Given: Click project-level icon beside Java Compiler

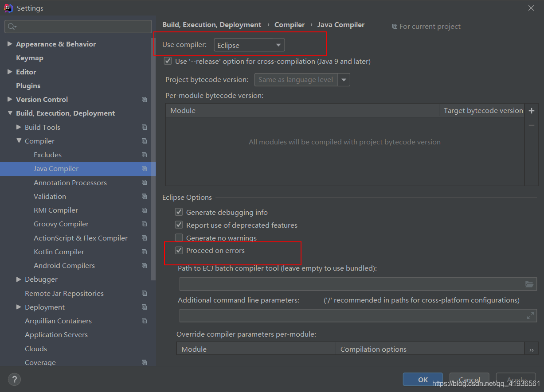Looking at the screenshot, I should point(144,169).
